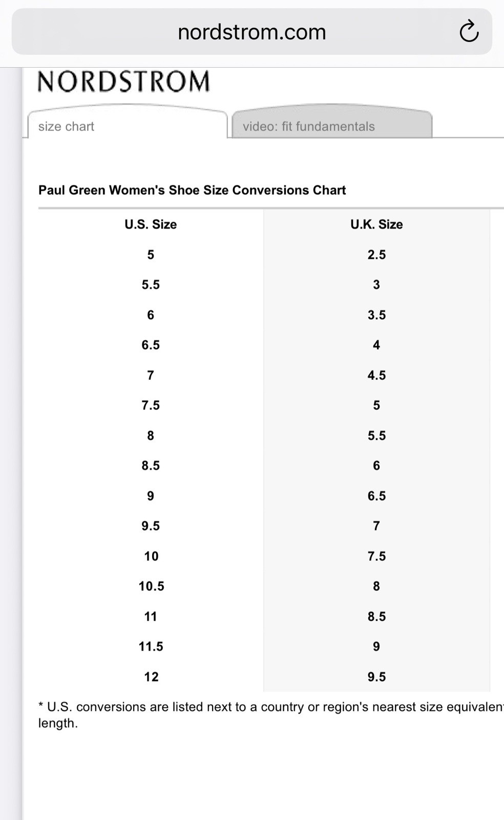Open the video: fit fundamentals tab

coord(332,124)
